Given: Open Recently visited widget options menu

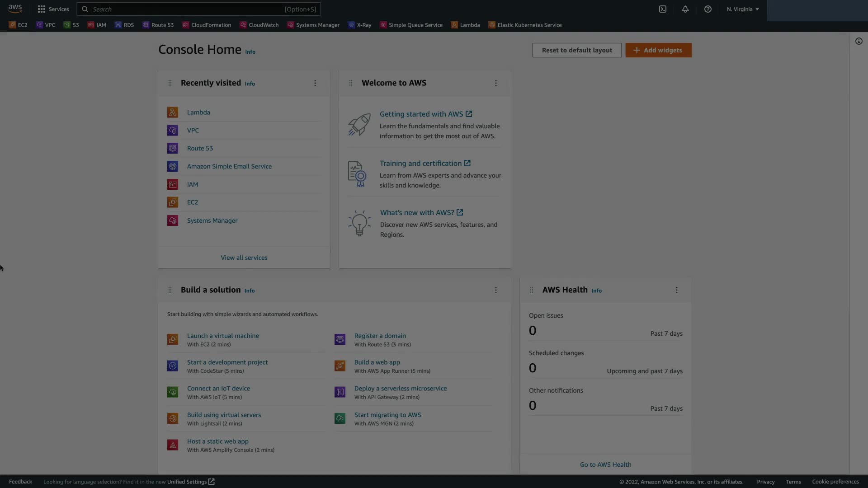Looking at the screenshot, I should [315, 83].
